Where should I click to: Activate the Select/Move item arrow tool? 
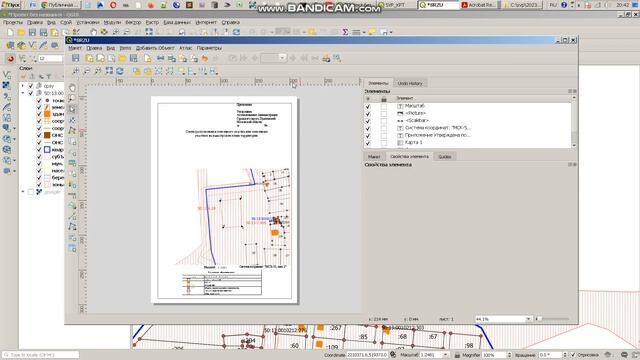pyautogui.click(x=72, y=109)
